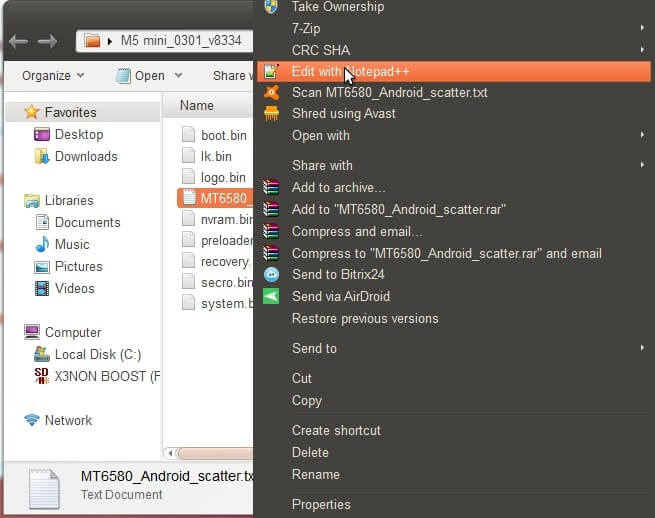Screen dimensions: 655x518
Task: Go forward with the Forward arrow
Action: pyautogui.click(x=47, y=41)
